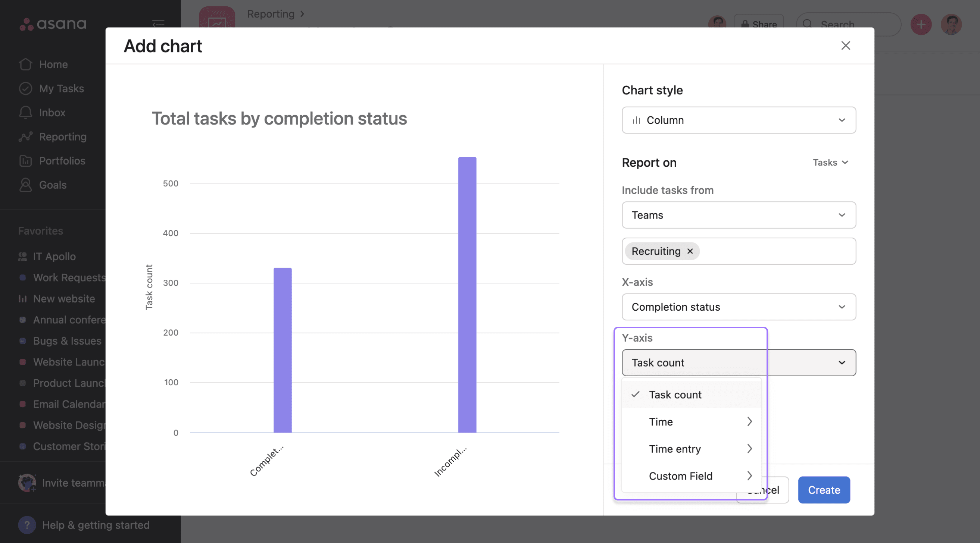Toggle the Recruiting team filter off
This screenshot has height=543, width=980.
(690, 251)
